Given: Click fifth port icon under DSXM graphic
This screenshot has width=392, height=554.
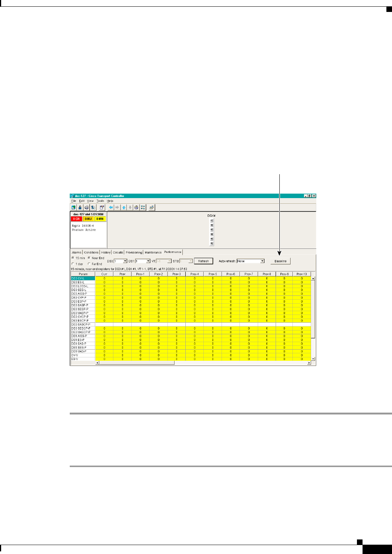Looking at the screenshot, I should [x=212, y=239].
